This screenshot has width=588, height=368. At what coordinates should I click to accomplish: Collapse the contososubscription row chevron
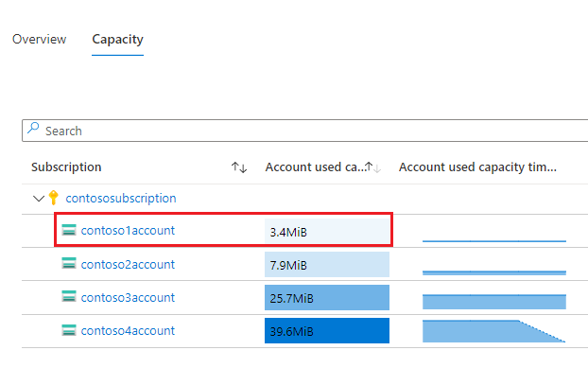tap(39, 198)
